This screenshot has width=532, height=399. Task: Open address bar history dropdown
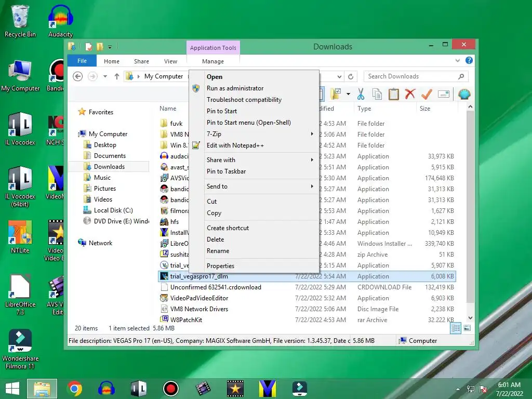339,77
